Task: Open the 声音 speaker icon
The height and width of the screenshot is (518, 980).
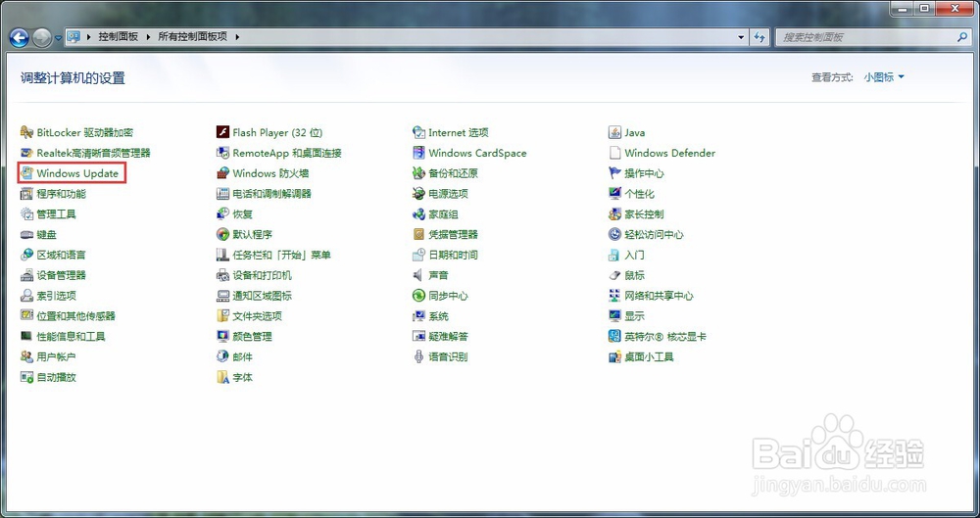Action: point(418,275)
